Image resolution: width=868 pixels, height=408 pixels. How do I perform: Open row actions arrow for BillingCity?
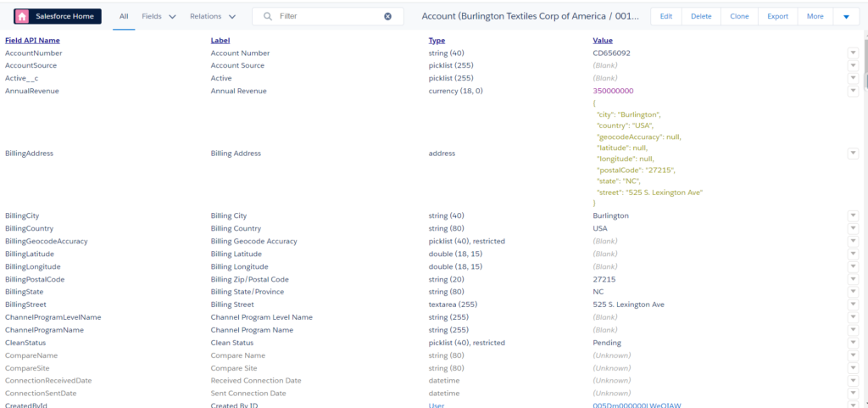[x=853, y=216]
